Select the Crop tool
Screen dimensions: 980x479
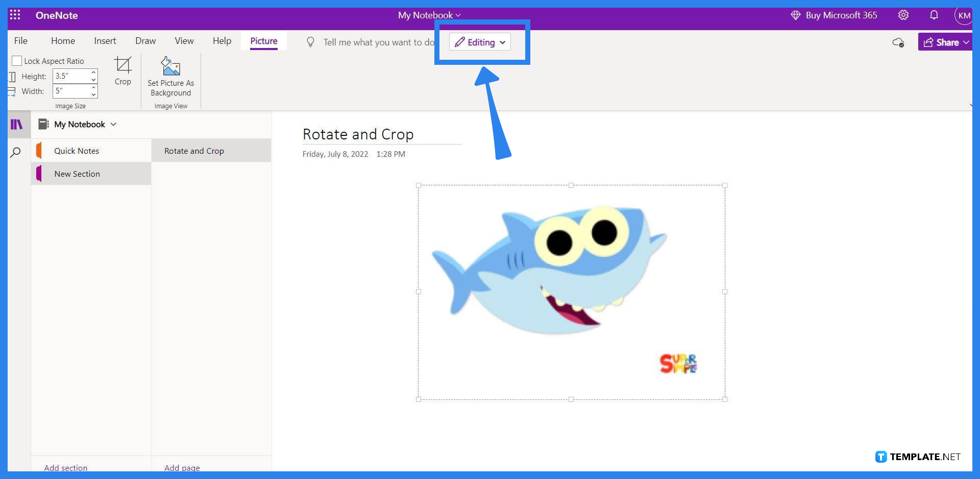[x=123, y=71]
